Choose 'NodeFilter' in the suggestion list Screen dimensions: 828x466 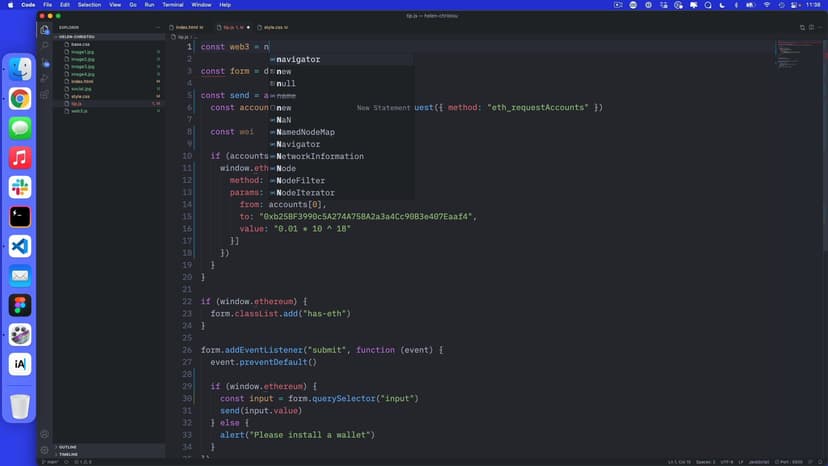pyautogui.click(x=300, y=180)
